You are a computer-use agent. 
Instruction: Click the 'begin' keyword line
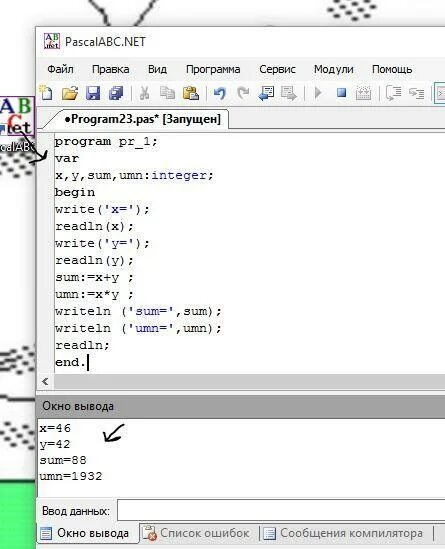[x=75, y=192]
